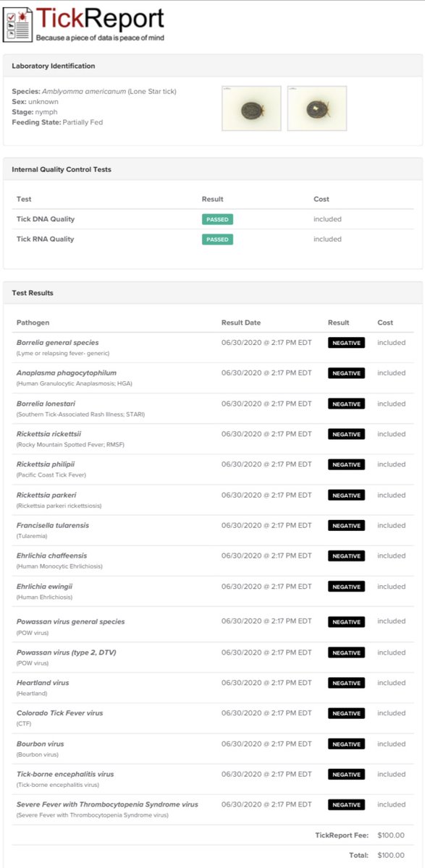Click the Total amount $100.00
Screen dimensions: 425x868
coord(391,856)
